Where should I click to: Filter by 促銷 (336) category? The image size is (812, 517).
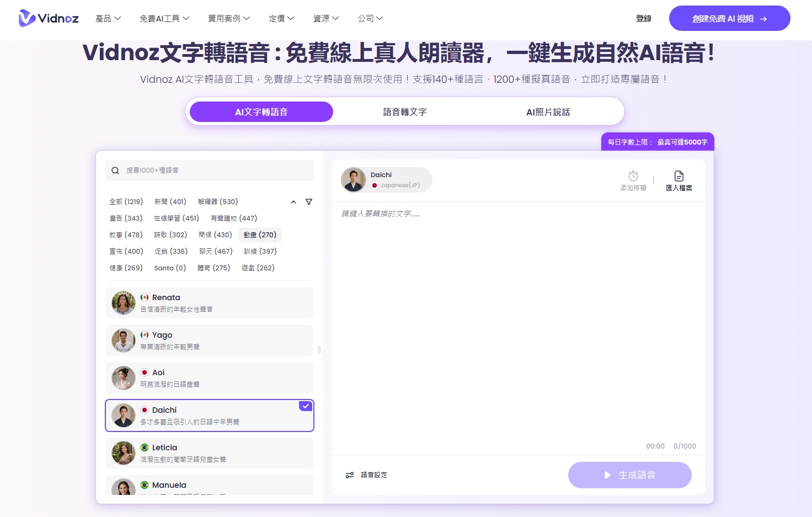click(171, 252)
